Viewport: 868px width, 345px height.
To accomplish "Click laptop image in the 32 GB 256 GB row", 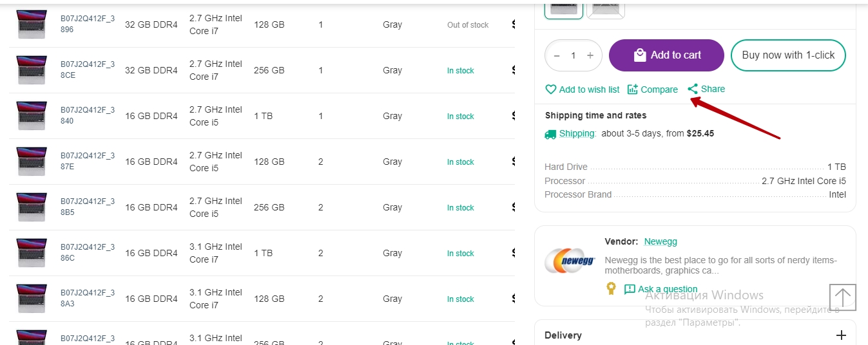I will 32,70.
